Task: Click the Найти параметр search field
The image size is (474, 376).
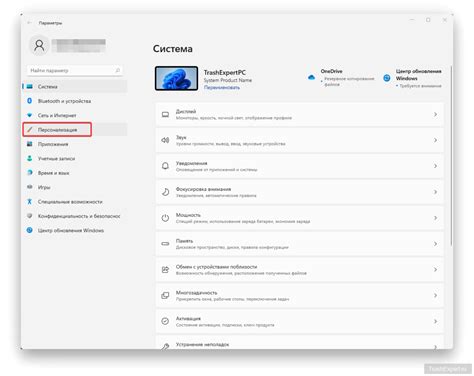Action: point(75,70)
